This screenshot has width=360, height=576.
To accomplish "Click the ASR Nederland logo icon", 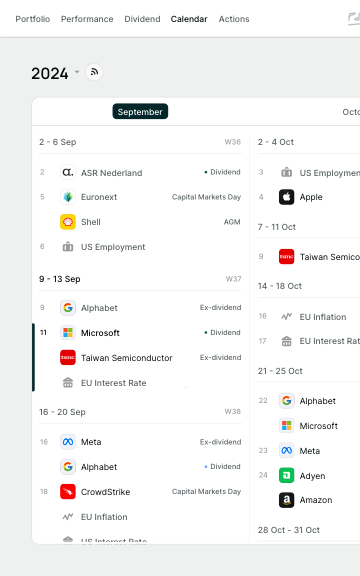I will (68, 172).
